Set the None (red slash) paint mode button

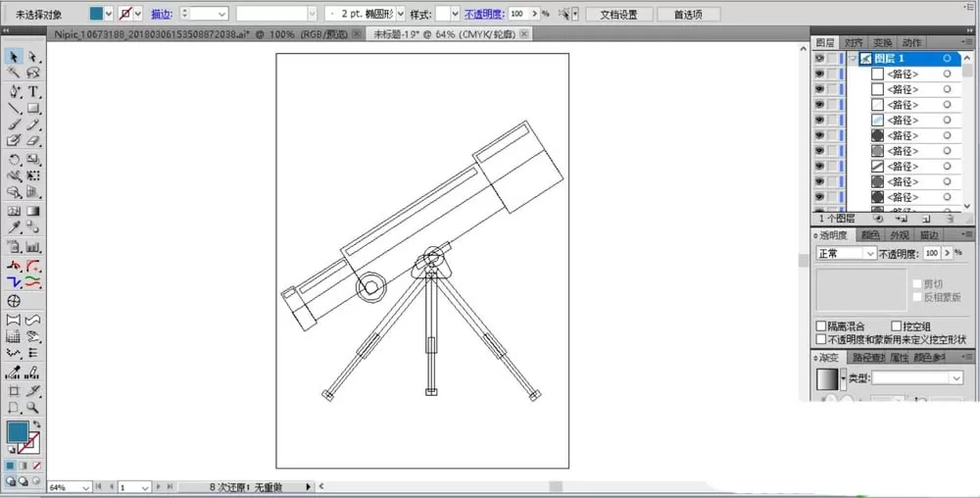click(37, 466)
